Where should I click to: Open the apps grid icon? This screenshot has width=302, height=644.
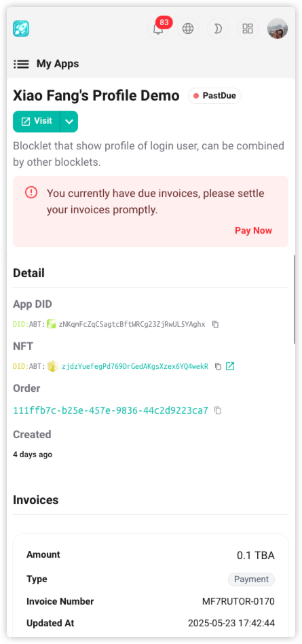(248, 29)
